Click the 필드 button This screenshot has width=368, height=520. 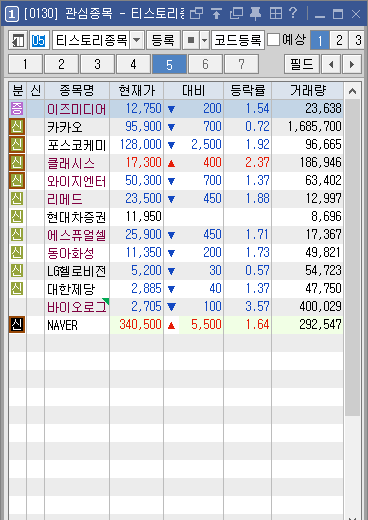click(302, 64)
